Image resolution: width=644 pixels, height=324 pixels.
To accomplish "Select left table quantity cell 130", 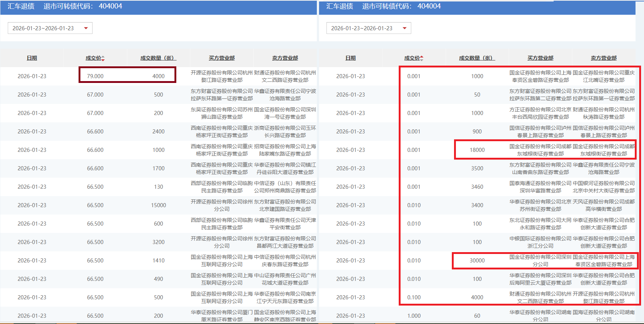I will point(159,187).
